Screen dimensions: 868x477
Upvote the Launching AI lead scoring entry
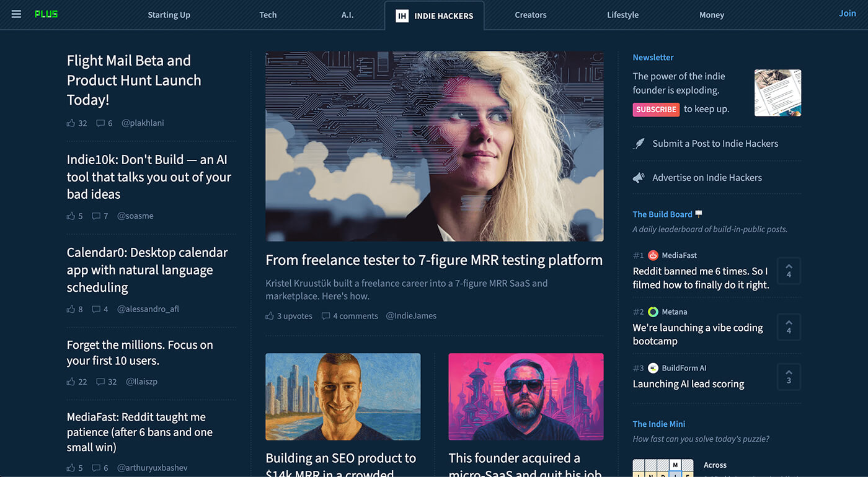[789, 377]
